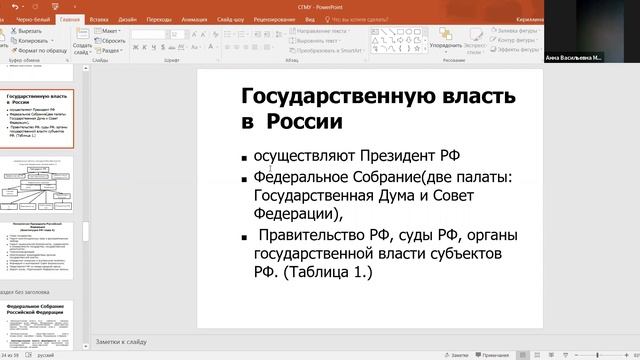Open the Анимация ribbon tab
The image size is (640, 360).
[194, 19]
